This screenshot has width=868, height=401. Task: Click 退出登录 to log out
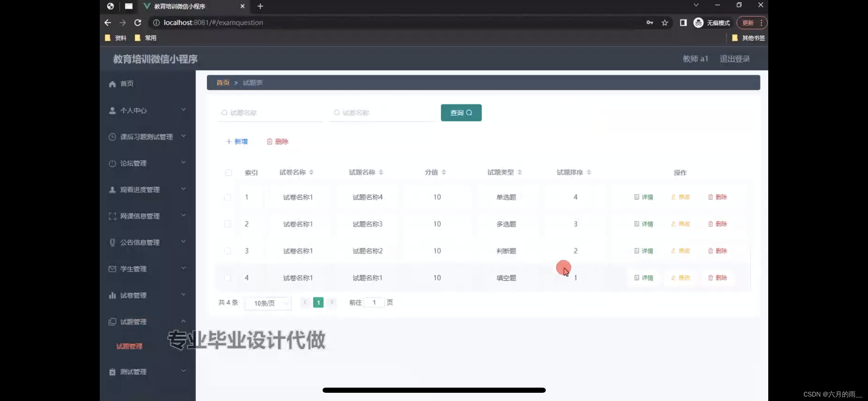[x=735, y=59]
